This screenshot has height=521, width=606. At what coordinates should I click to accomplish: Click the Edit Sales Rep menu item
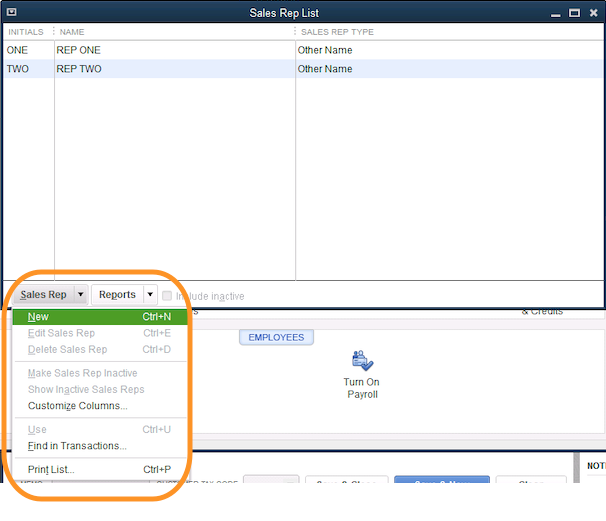click(x=61, y=333)
